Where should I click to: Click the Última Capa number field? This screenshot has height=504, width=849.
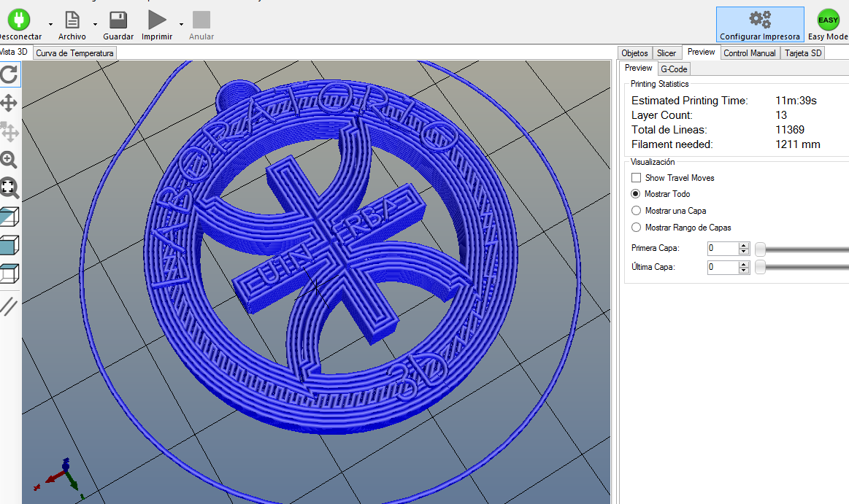[x=722, y=268]
